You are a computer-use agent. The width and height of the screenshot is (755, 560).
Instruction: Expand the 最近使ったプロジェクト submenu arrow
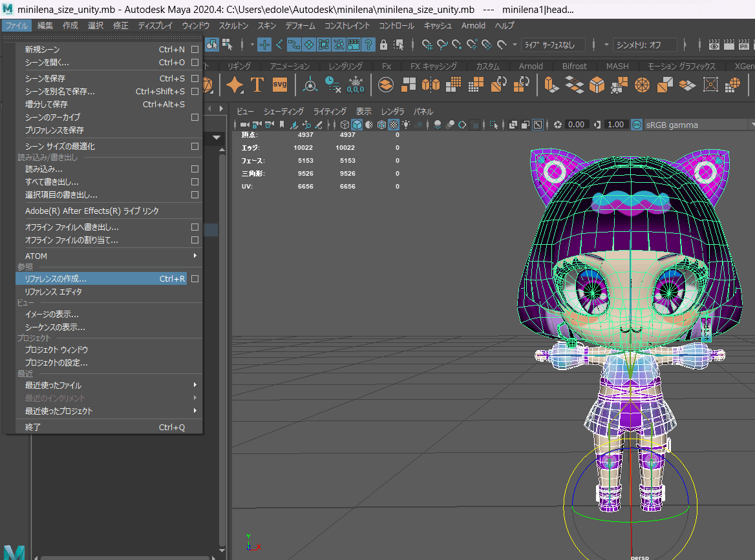tap(195, 411)
